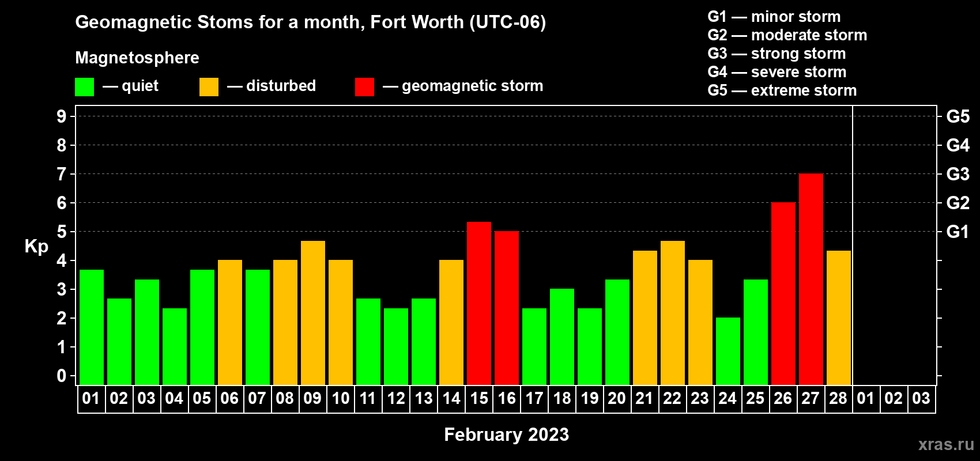Click the green quiet legend swatch
Screen dimensions: 980x461
pyautogui.click(x=84, y=87)
